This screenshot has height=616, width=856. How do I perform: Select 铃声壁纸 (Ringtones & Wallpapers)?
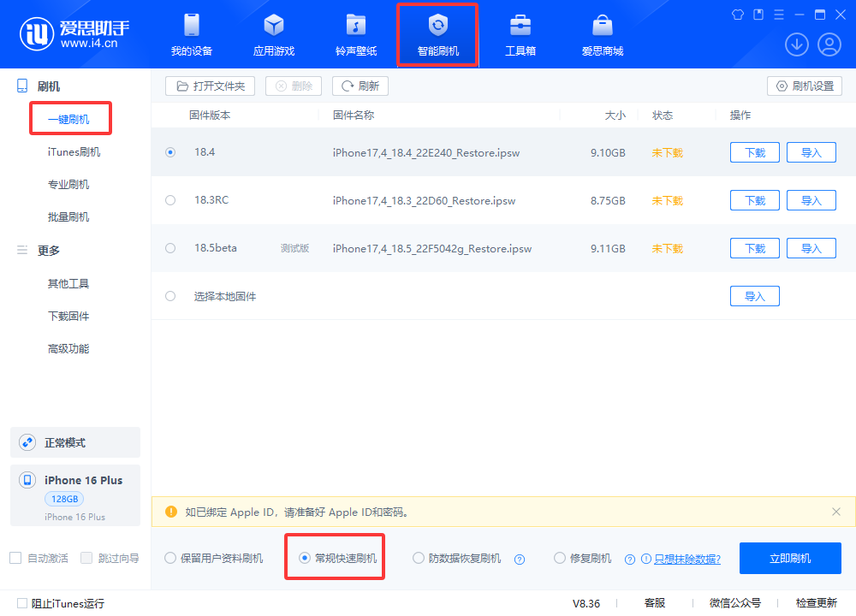[x=355, y=34]
